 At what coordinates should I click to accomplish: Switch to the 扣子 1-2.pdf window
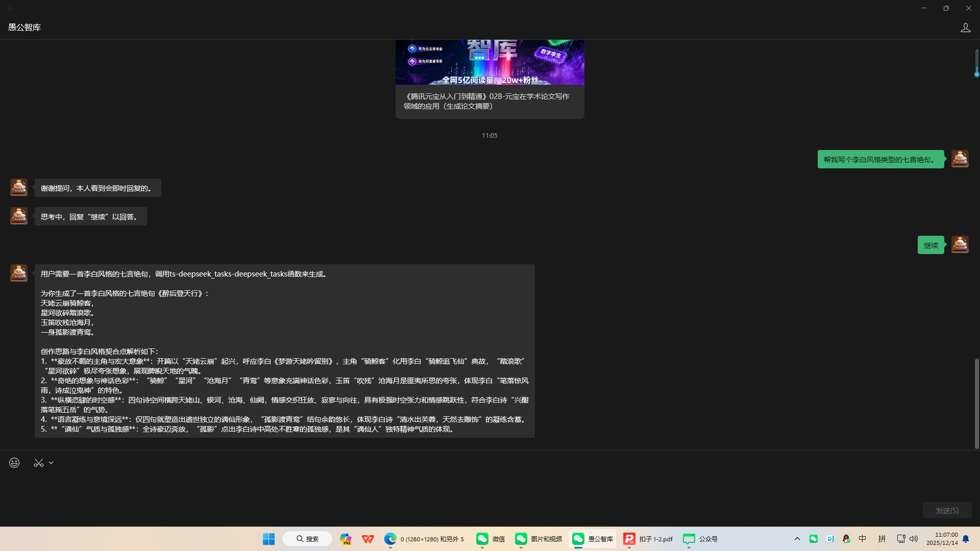tap(647, 539)
